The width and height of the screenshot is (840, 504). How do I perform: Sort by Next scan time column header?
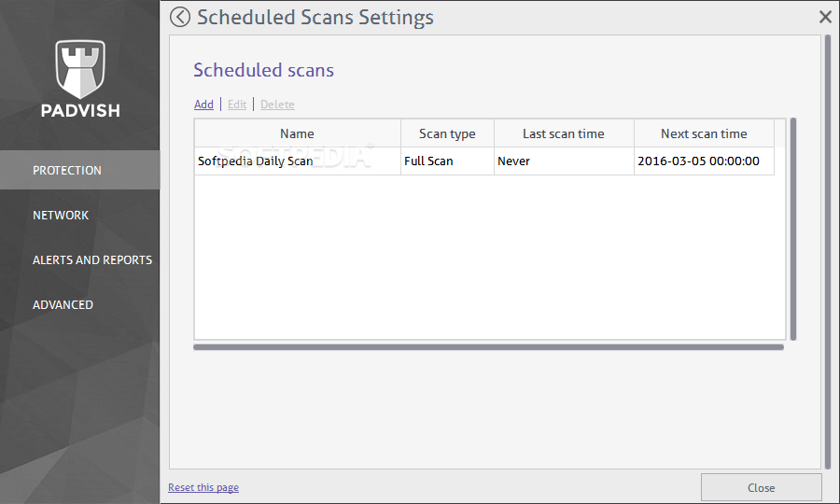click(704, 133)
